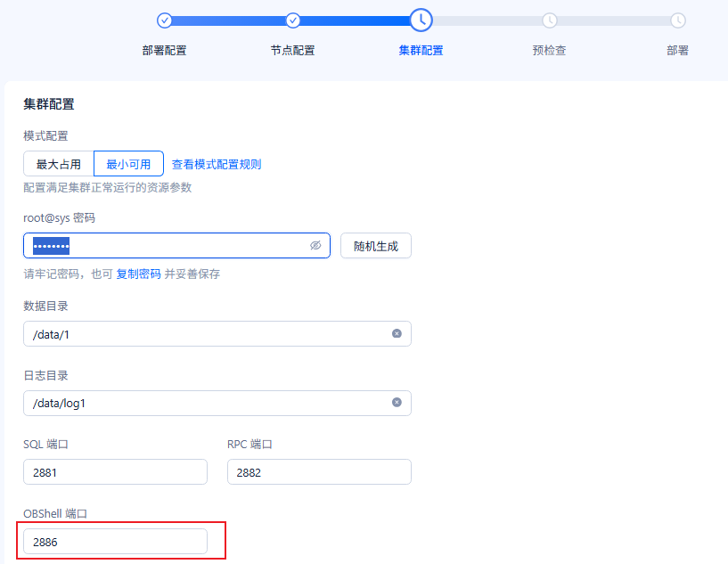Image resolution: width=728 pixels, height=564 pixels.
Task: Select the 最小可用 mode option
Action: [128, 164]
